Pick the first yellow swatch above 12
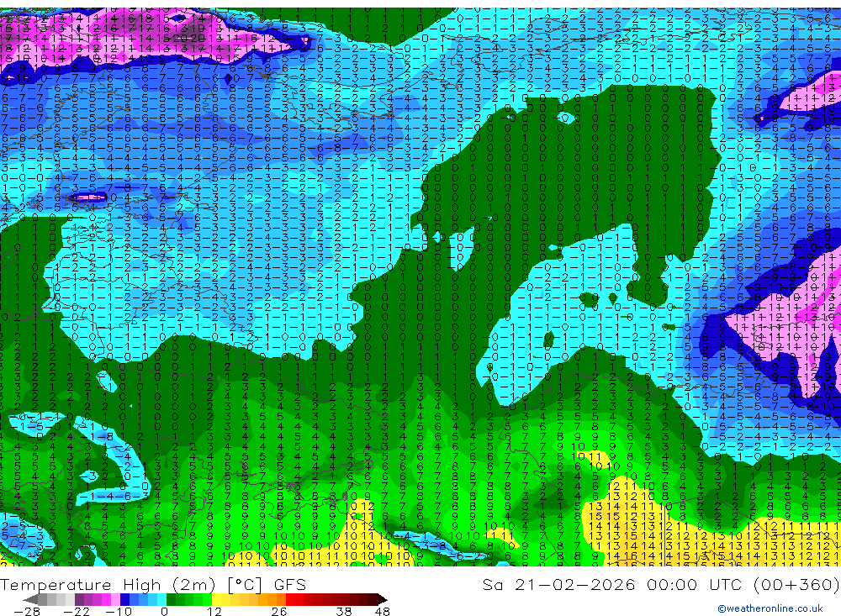Viewport: 841px width, 616px height. [x=217, y=600]
